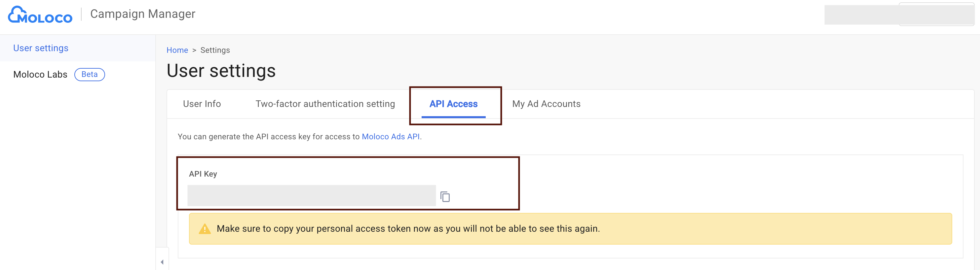Viewport: 980px width, 270px height.
Task: Click the API Key label
Action: tap(203, 174)
